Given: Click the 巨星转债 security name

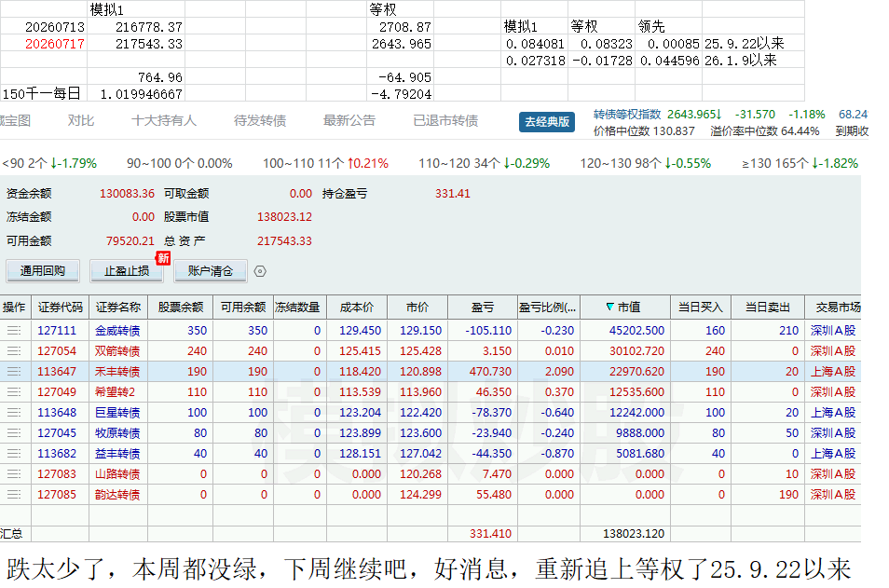Looking at the screenshot, I should (117, 412).
